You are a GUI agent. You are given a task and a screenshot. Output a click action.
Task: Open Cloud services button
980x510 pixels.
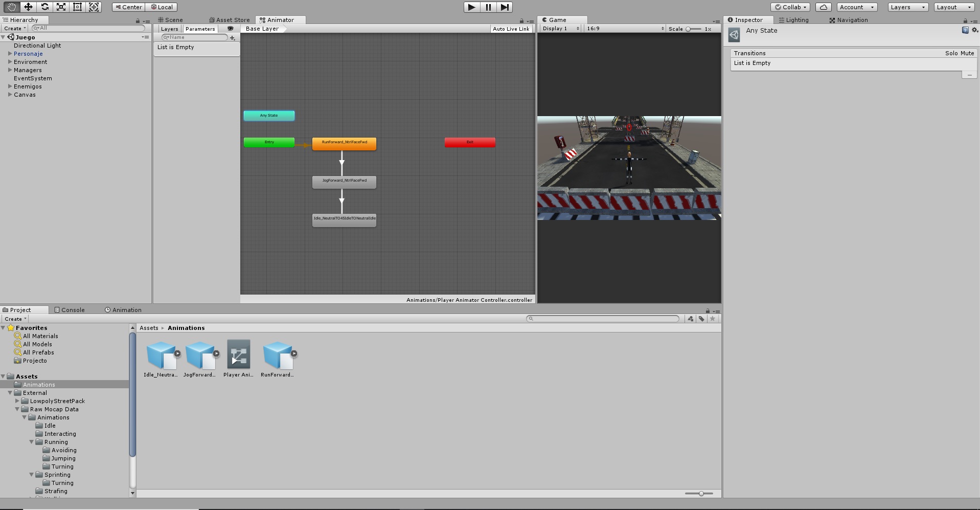823,7
